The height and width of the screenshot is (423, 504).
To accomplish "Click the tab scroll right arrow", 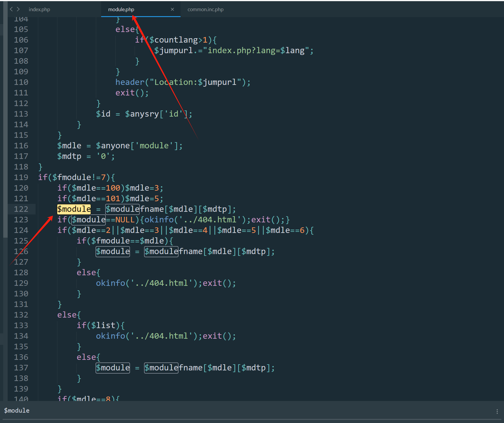I will (x=18, y=9).
